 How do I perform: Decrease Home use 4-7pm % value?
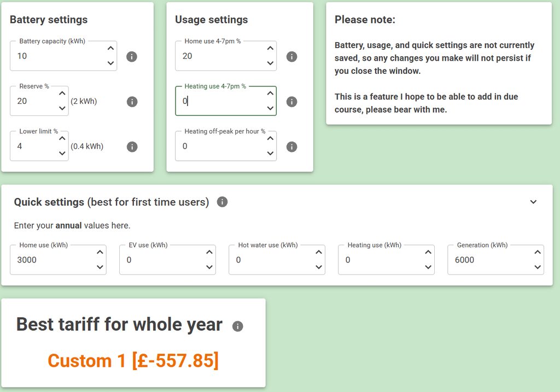[270, 63]
